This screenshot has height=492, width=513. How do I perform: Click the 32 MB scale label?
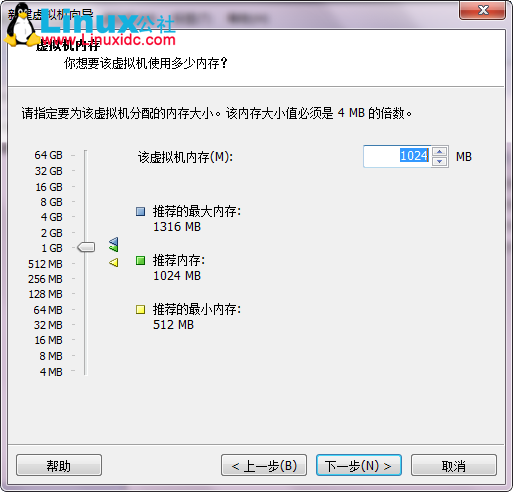click(48, 325)
